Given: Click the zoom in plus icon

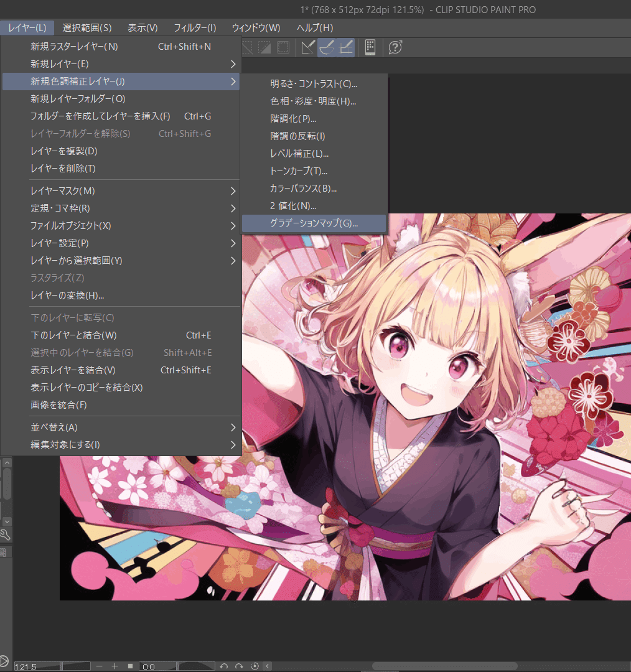Looking at the screenshot, I should pos(115,666).
